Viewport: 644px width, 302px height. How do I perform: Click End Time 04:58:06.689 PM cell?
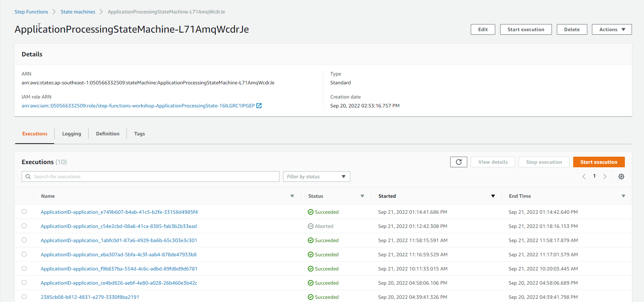543,283
